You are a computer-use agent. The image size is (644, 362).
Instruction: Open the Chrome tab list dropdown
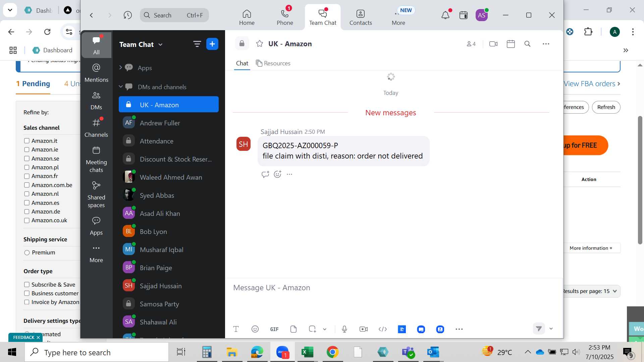point(10,10)
